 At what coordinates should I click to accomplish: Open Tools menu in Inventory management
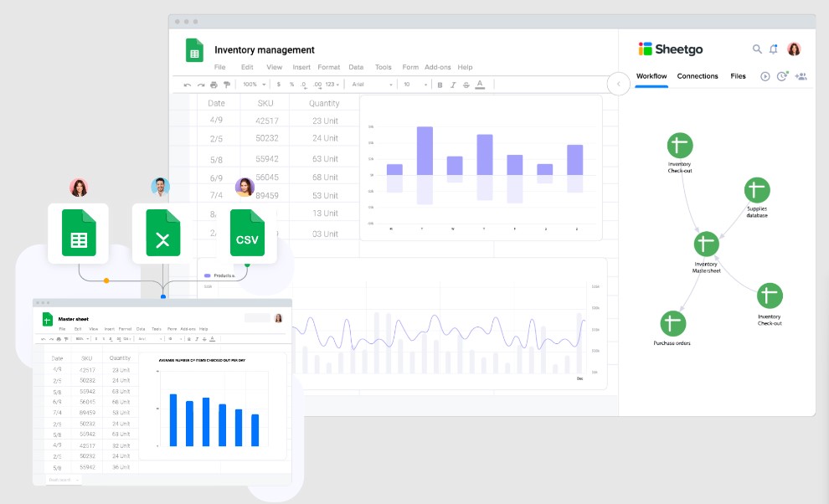point(384,67)
